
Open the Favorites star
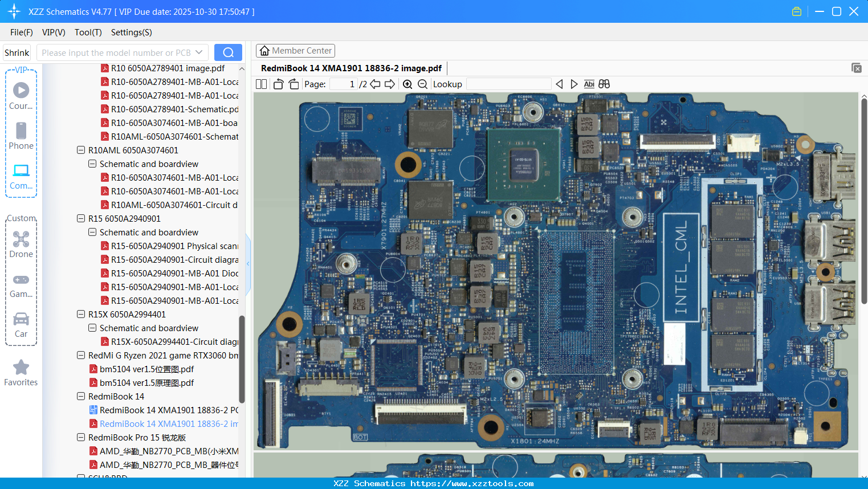[21, 373]
